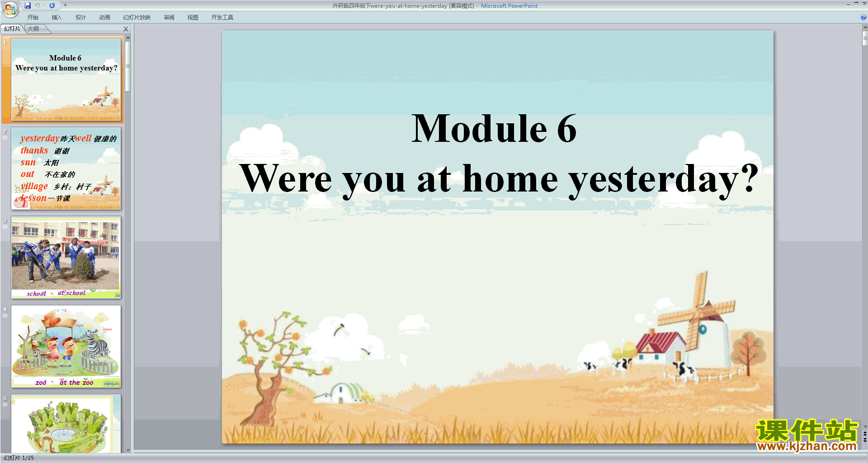
Task: Open the 设计 ribbon tab
Action: click(80, 18)
